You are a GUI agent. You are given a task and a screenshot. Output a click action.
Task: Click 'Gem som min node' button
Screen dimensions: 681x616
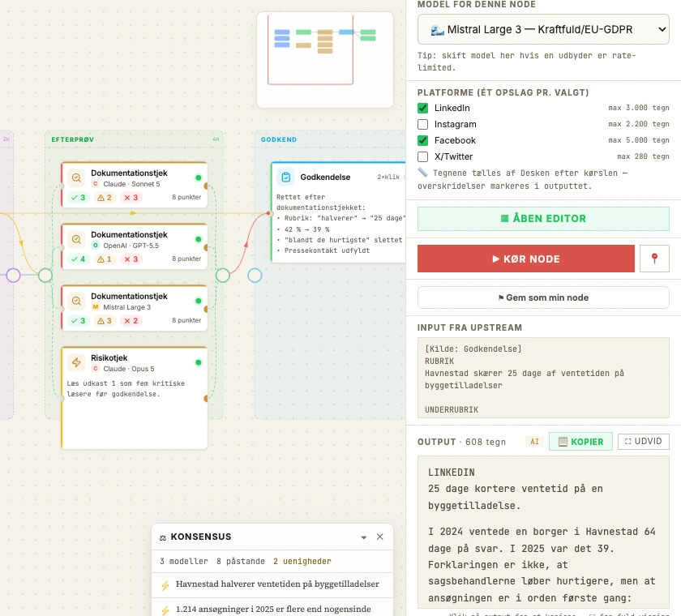543,297
